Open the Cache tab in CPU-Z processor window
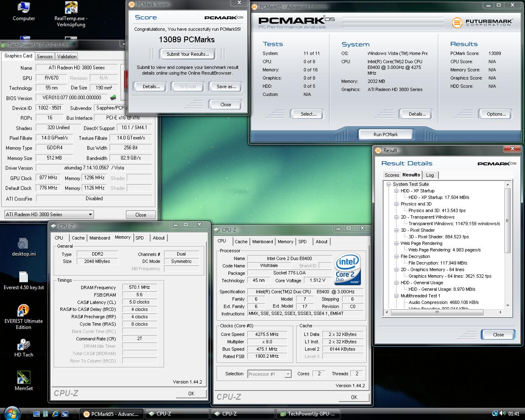 coord(241,242)
